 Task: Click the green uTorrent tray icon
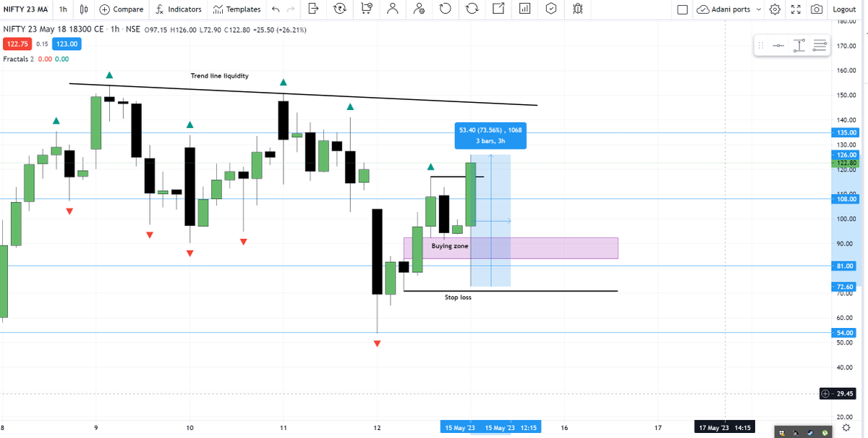point(825,432)
